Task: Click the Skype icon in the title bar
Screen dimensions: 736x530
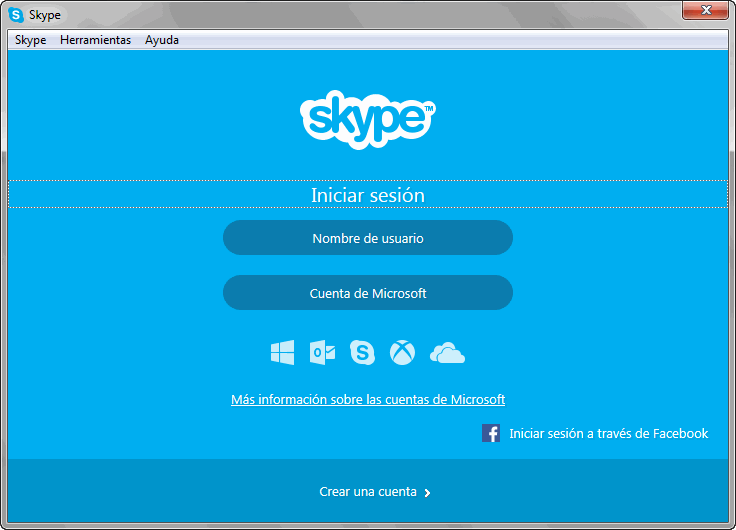Action: point(16,15)
